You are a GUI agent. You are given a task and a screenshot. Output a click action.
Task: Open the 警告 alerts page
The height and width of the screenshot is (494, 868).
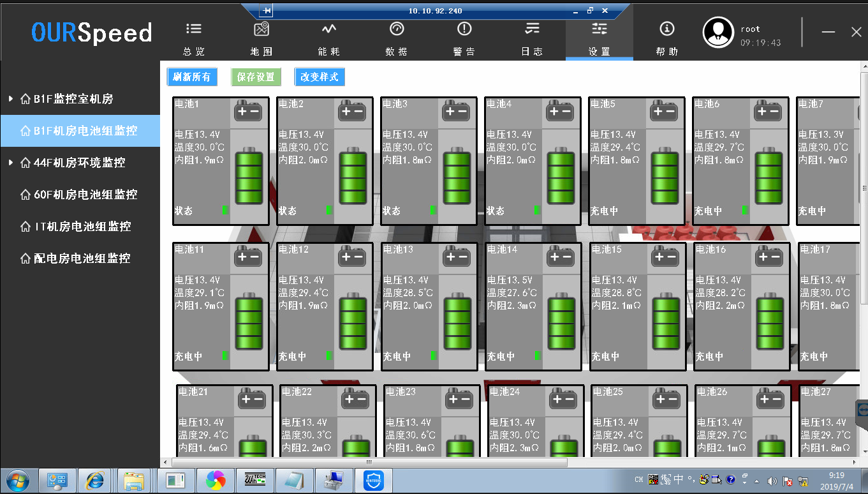point(464,29)
